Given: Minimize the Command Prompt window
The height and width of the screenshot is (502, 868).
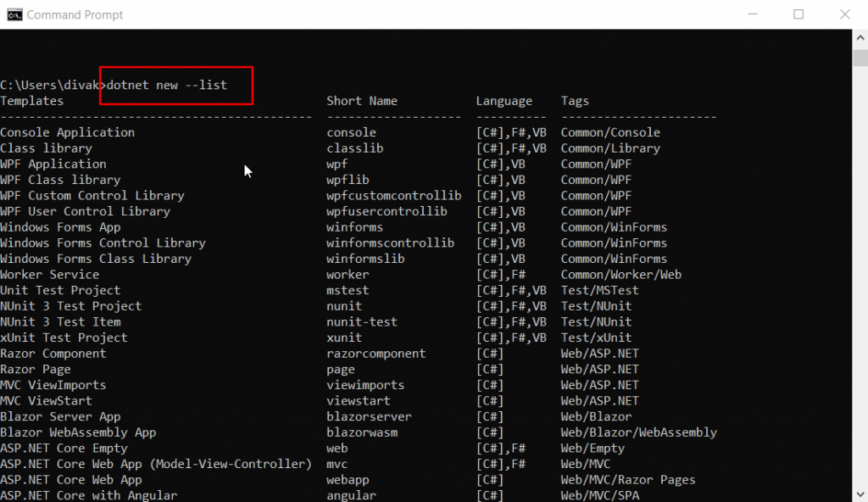Looking at the screenshot, I should click(x=753, y=14).
